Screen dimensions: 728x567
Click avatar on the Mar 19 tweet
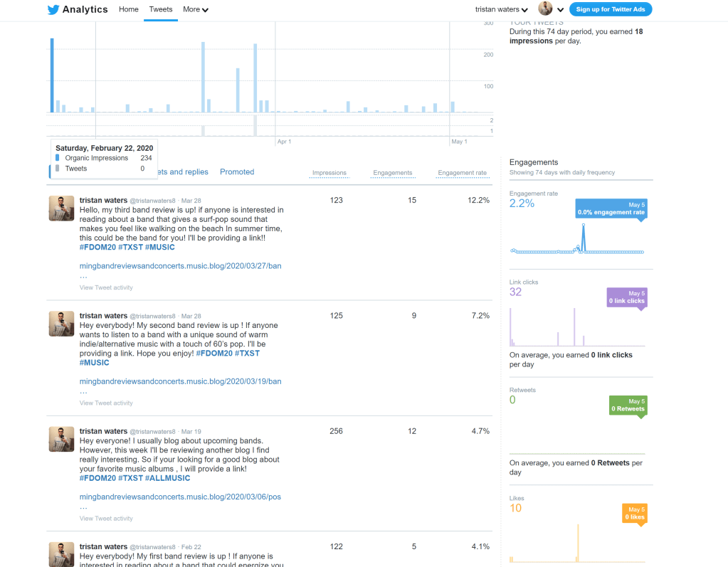point(61,439)
